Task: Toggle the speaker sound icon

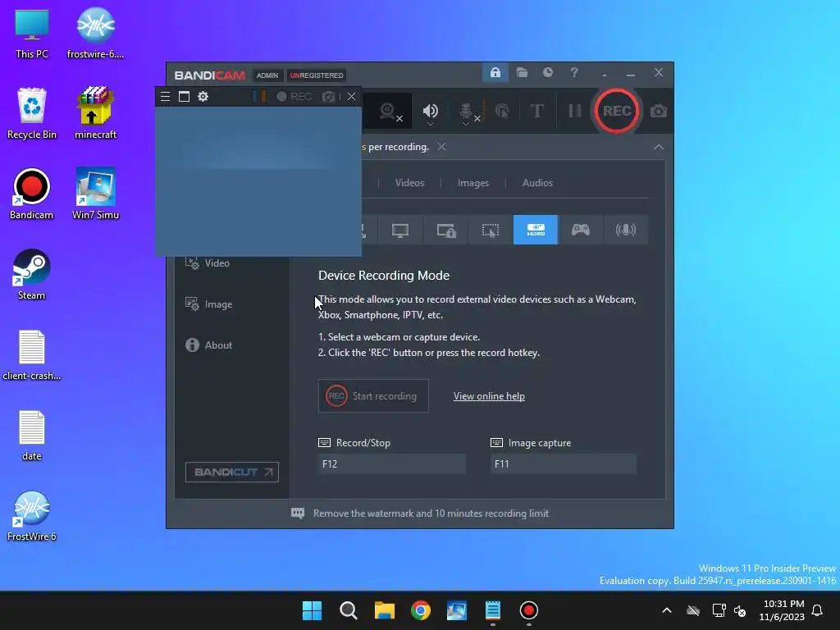Action: point(430,110)
